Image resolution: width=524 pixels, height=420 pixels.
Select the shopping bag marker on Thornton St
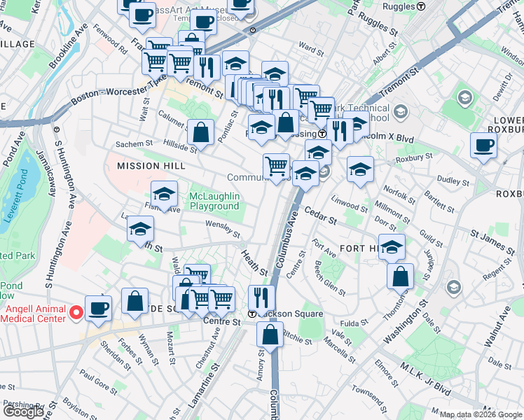tap(400, 279)
